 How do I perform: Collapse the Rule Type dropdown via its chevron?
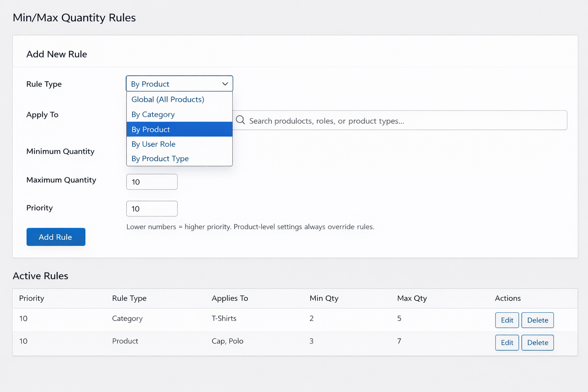coord(225,84)
